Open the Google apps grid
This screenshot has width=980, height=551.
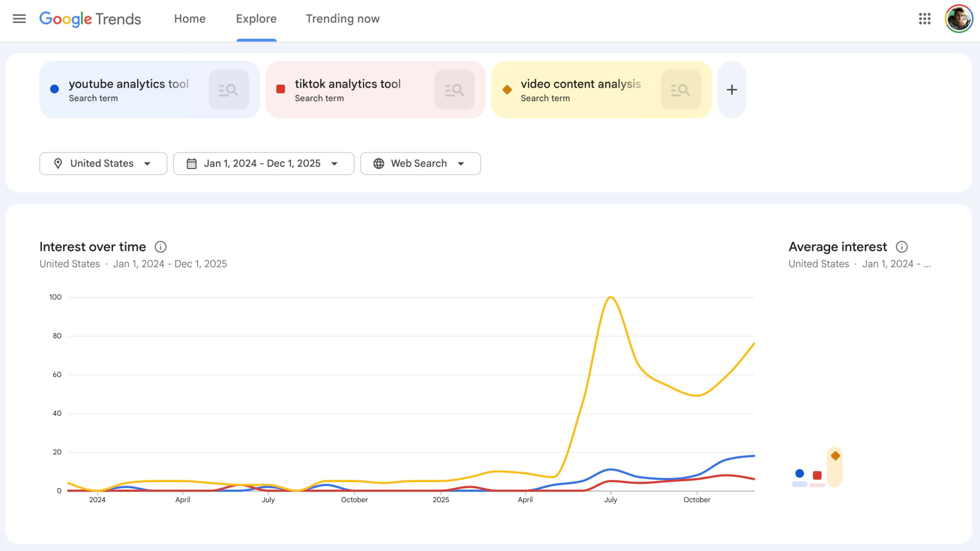[x=925, y=19]
